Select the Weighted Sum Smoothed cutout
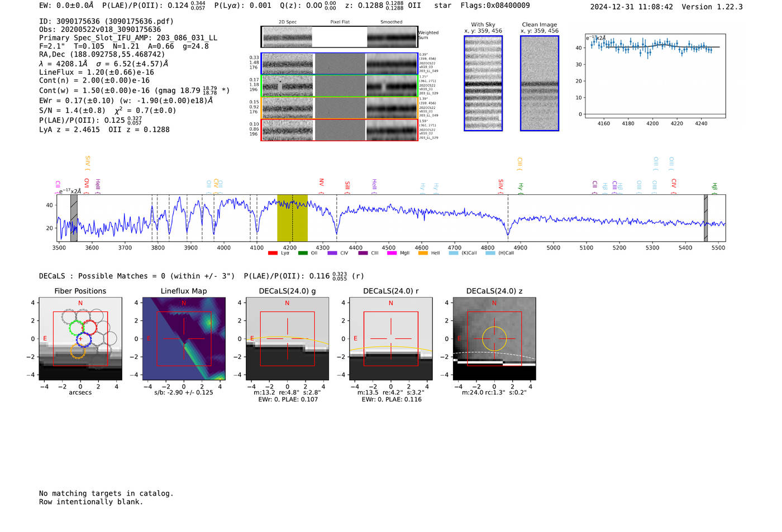 (392, 37)
